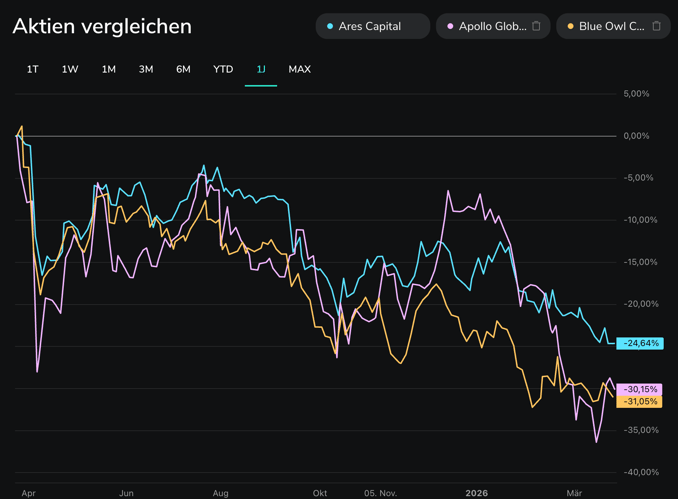Viewport: 678px width, 499px height.
Task: Delete Apollo Global from comparison via trash icon
Action: tap(536, 26)
